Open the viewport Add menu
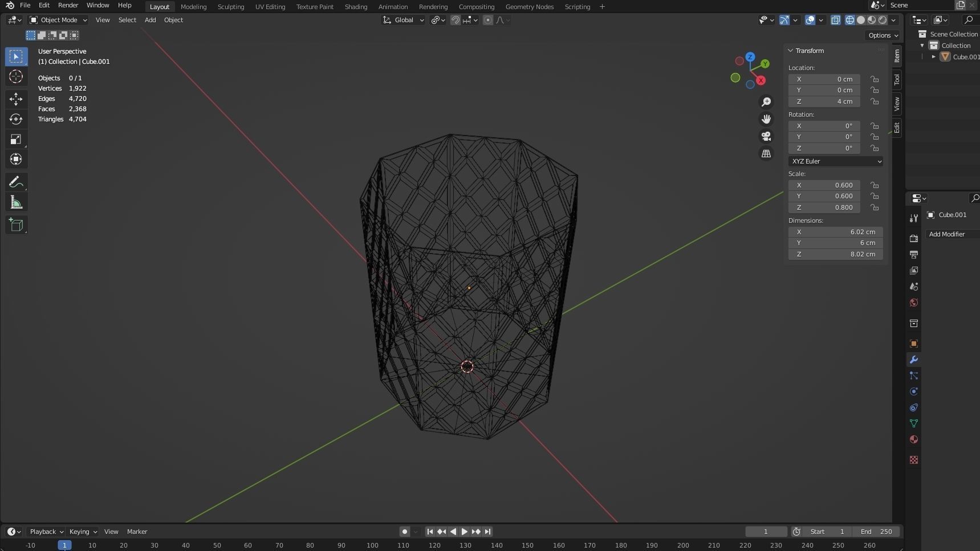 point(150,20)
